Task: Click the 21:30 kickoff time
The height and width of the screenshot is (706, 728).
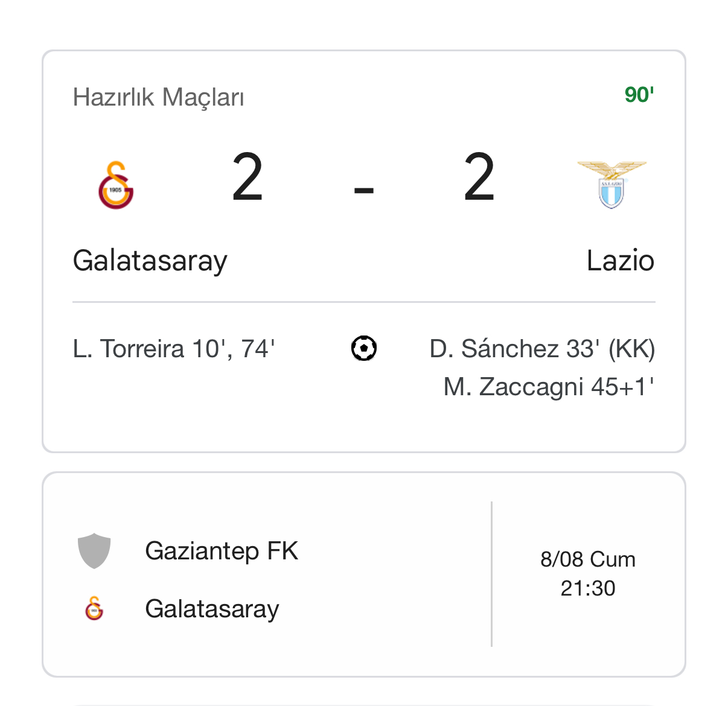Action: [x=588, y=588]
